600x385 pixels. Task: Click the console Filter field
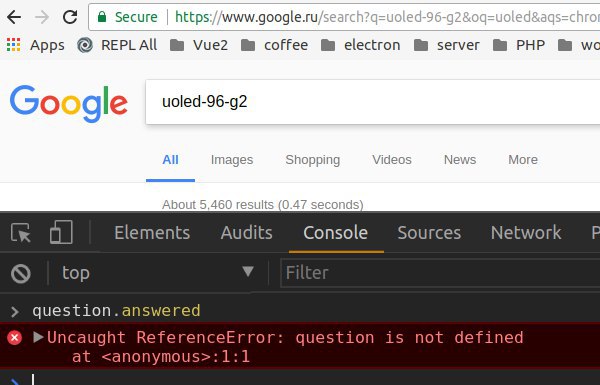[x=440, y=273]
